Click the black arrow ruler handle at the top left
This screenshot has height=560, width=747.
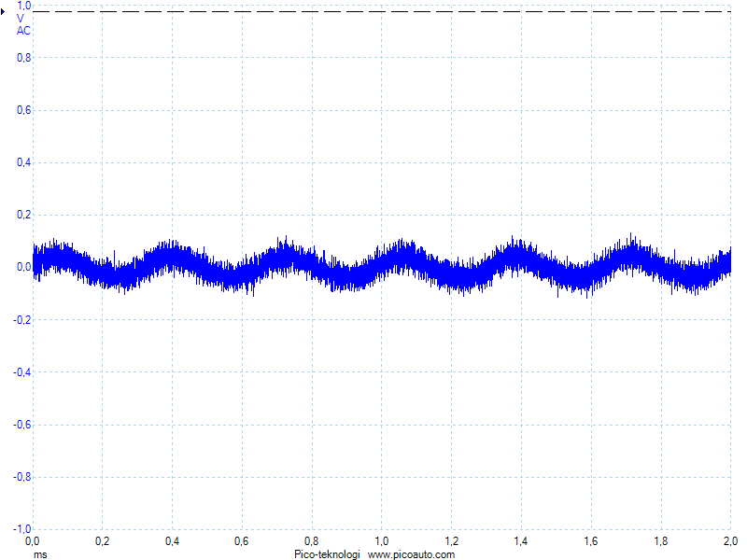pyautogui.click(x=3, y=11)
